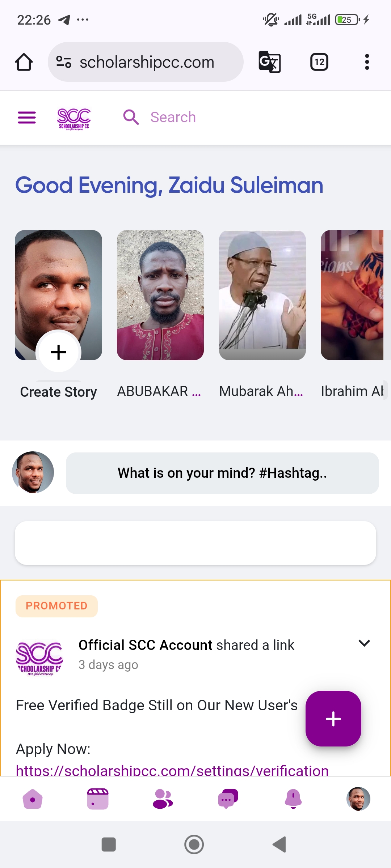Viewport: 391px width, 868px height.
Task: Tap the browser home icon
Action: pos(24,62)
